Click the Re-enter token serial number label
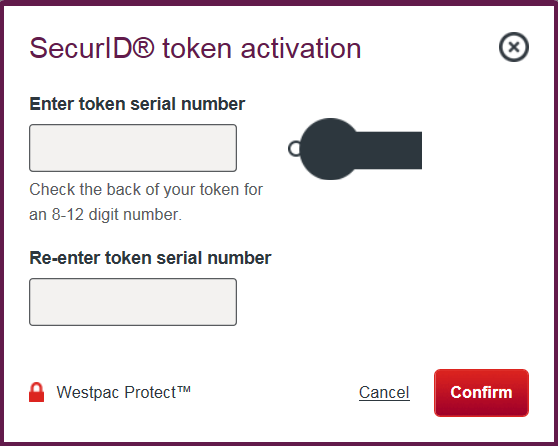This screenshot has width=558, height=446. 150,258
